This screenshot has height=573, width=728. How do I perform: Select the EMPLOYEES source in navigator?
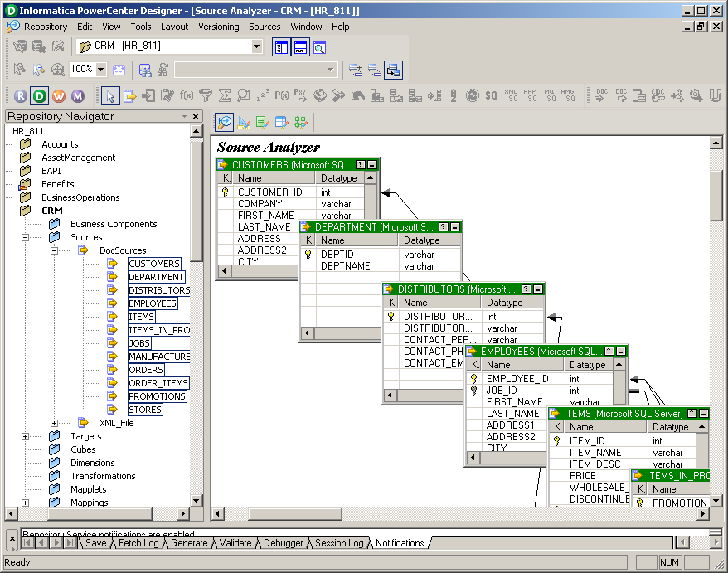[153, 303]
